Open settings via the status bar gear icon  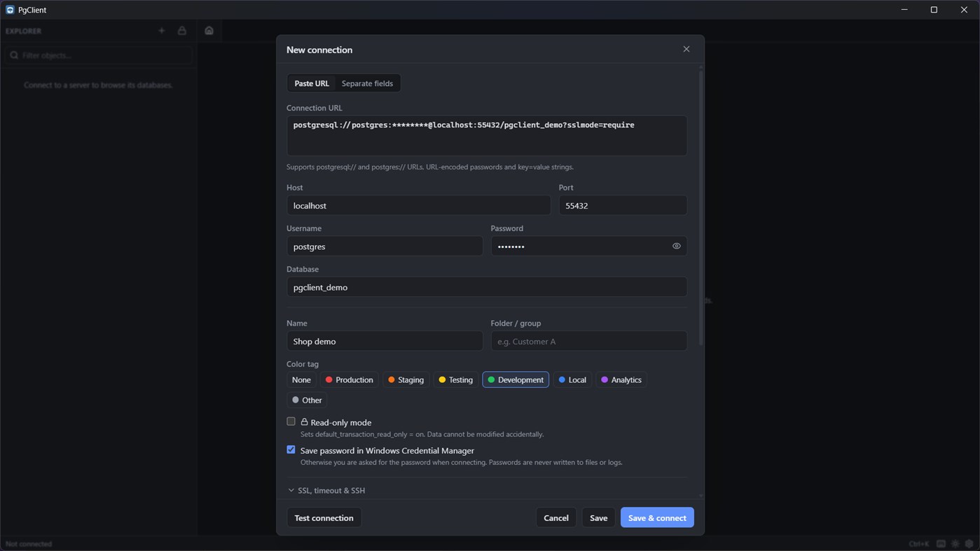[969, 544]
